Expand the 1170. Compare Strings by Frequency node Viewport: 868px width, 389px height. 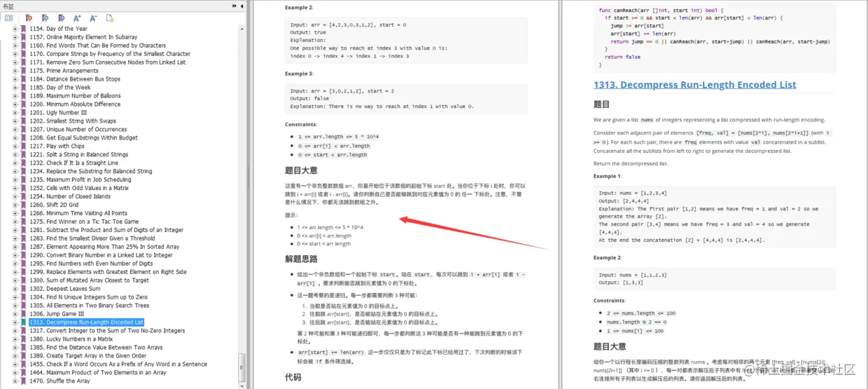[x=15, y=54]
